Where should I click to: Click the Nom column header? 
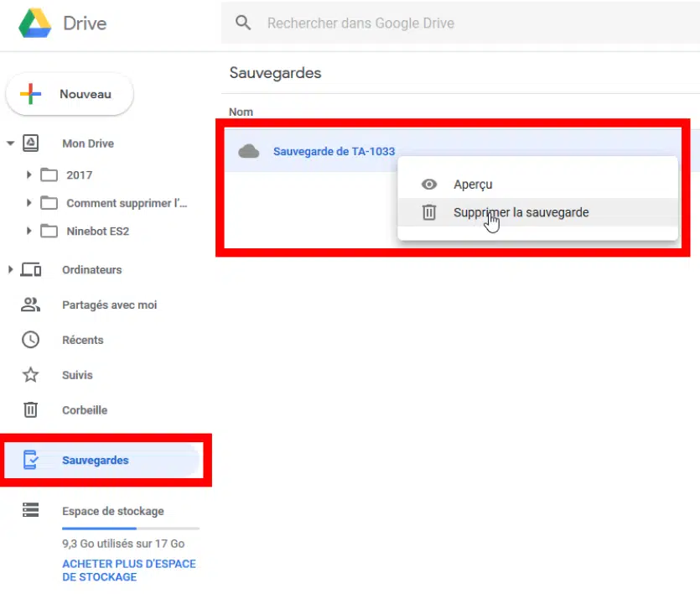(241, 112)
